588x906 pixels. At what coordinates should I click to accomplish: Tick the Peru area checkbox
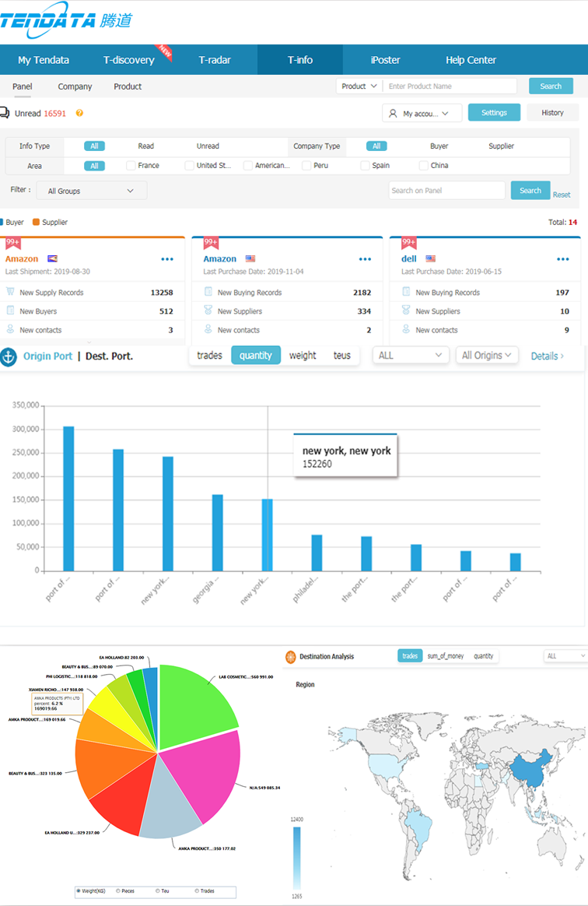[306, 165]
